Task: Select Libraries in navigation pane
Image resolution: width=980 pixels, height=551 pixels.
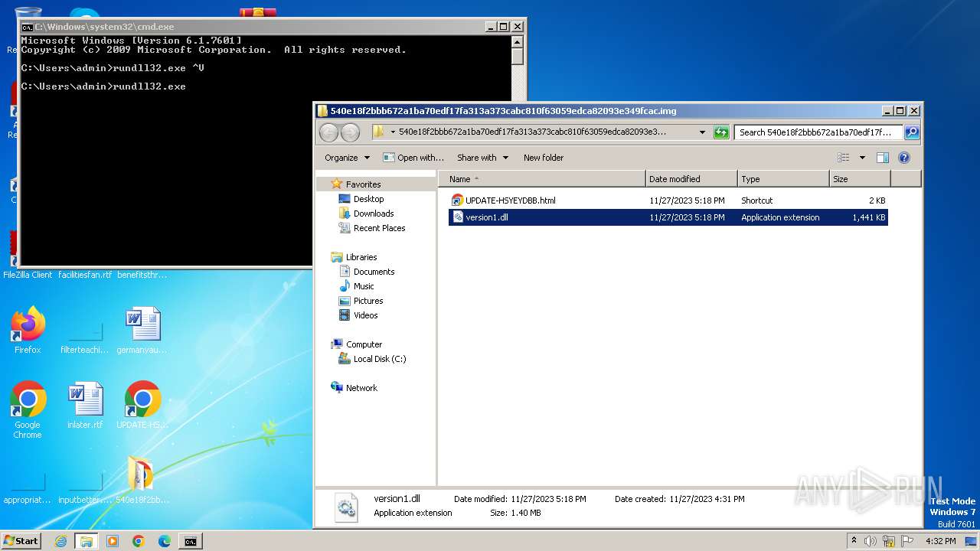Action: pyautogui.click(x=361, y=257)
